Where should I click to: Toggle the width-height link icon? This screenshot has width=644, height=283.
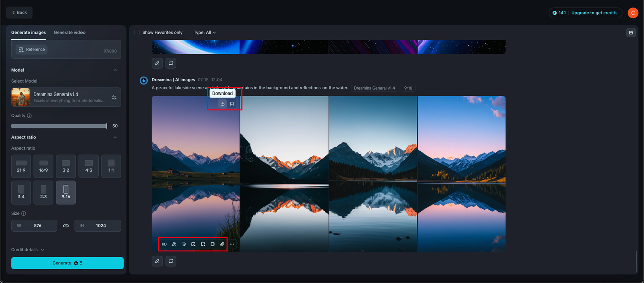[66, 226]
